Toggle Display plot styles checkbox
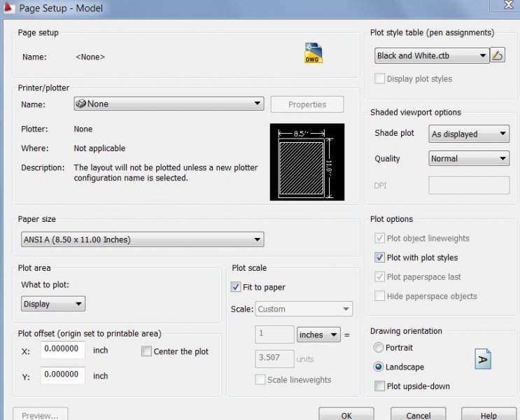 click(x=379, y=78)
